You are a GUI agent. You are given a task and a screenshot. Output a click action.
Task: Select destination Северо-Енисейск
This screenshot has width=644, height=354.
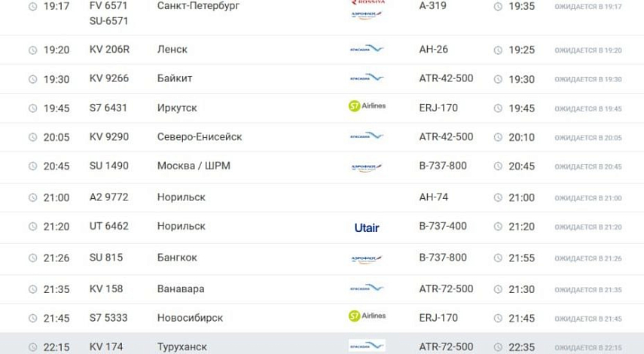199,137
